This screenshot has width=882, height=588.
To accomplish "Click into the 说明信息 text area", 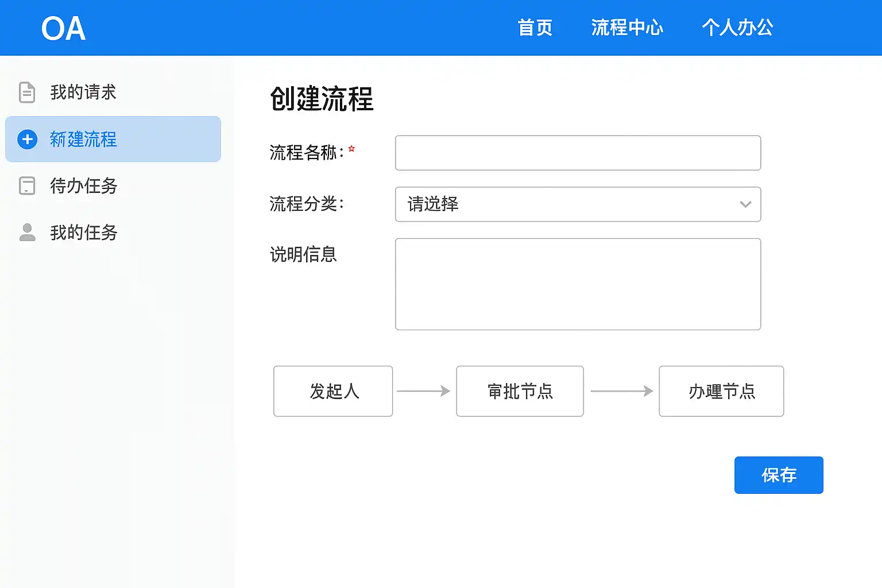I will (x=578, y=284).
